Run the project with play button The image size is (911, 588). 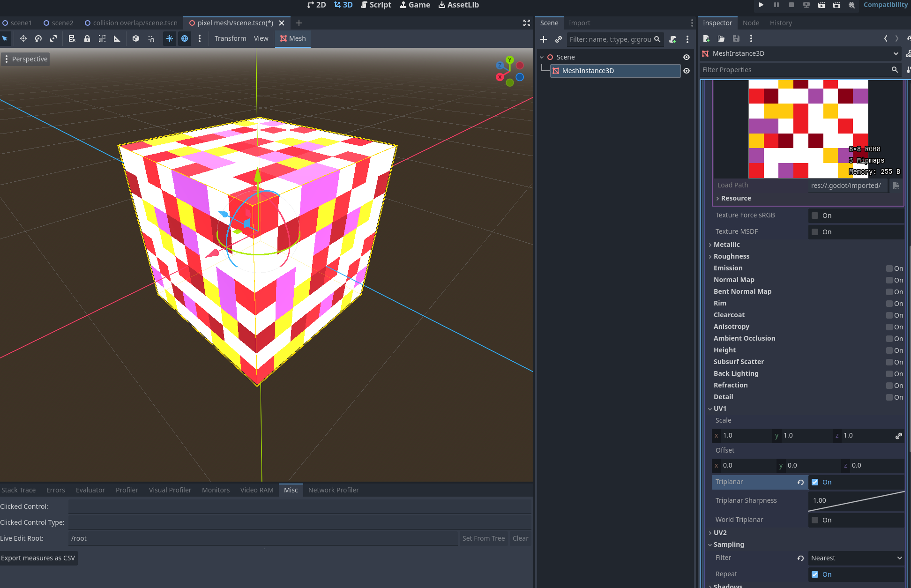click(x=761, y=5)
